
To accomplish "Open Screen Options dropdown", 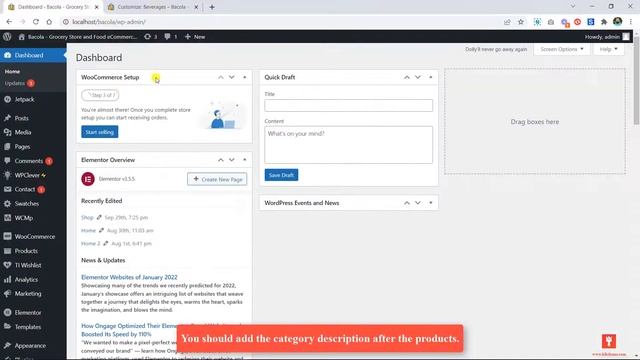I will click(x=562, y=49).
